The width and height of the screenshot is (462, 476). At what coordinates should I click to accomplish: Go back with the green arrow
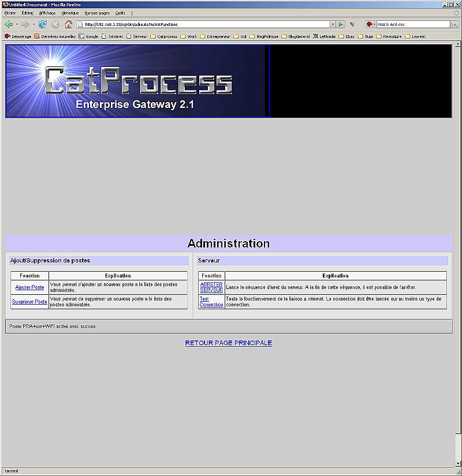point(9,24)
